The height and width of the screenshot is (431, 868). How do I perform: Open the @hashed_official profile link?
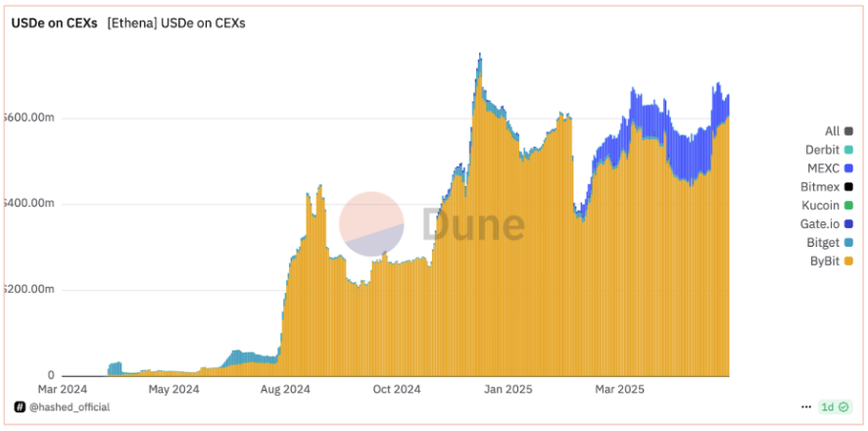(x=69, y=407)
